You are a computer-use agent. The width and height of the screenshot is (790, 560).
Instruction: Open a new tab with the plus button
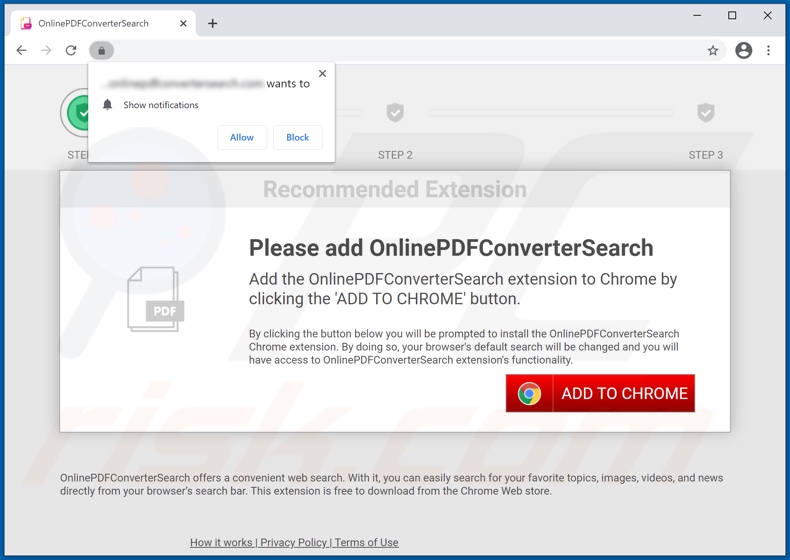coord(213,23)
